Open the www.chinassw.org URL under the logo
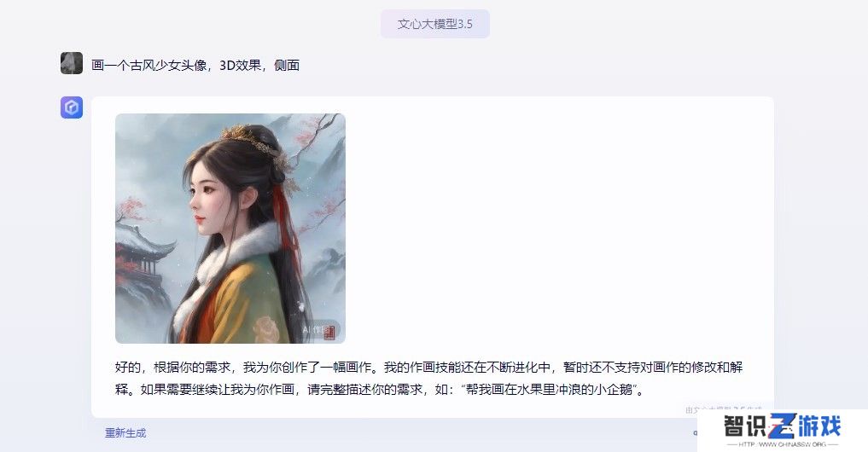 tap(782, 444)
